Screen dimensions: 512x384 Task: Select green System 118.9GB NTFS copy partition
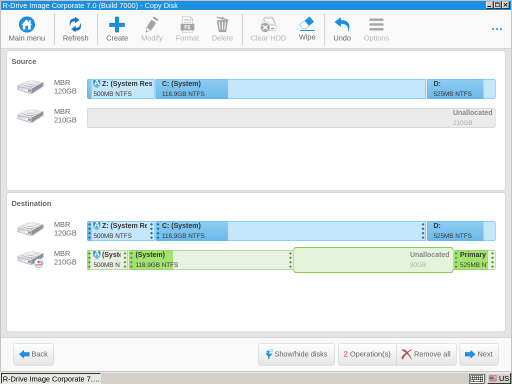211,260
